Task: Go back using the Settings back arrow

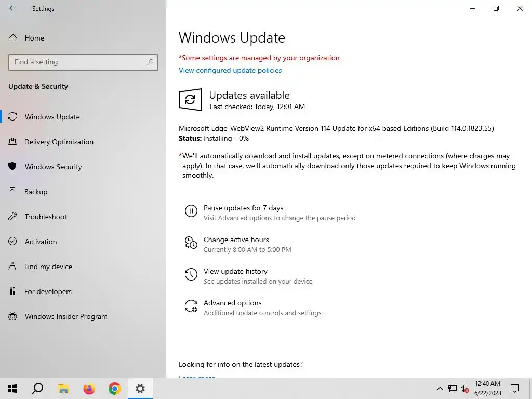Action: point(12,8)
